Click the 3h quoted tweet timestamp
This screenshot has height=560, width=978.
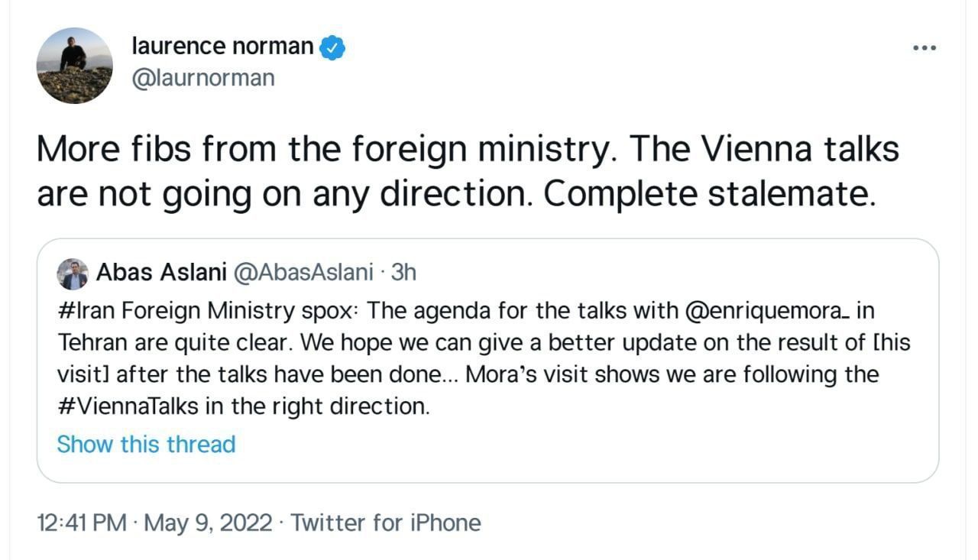coord(403,273)
